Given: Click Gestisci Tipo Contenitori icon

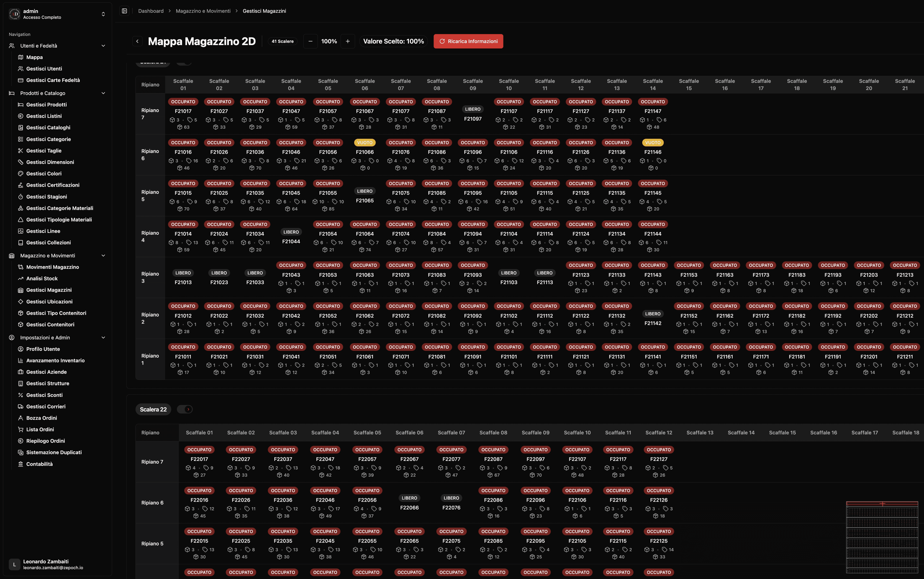Looking at the screenshot, I should (21, 313).
